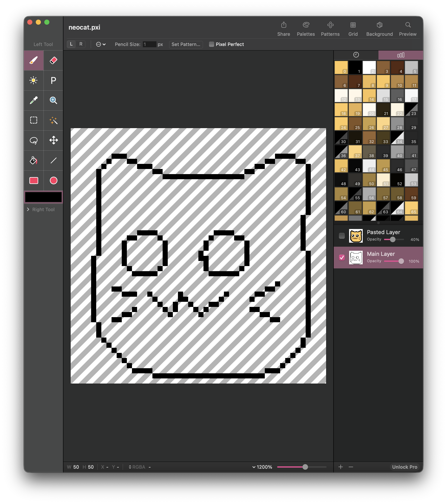Select the Magic Wand tool
The height and width of the screenshot is (504, 447).
(x=53, y=120)
